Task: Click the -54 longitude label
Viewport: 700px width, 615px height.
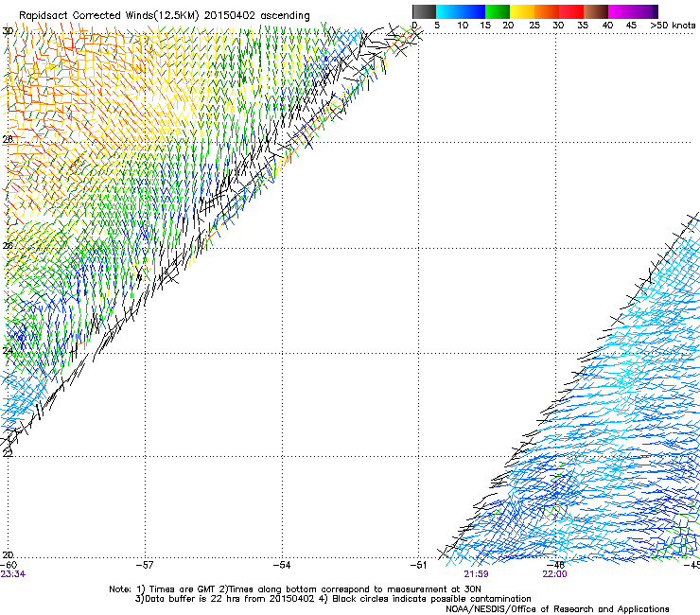Action: point(282,565)
